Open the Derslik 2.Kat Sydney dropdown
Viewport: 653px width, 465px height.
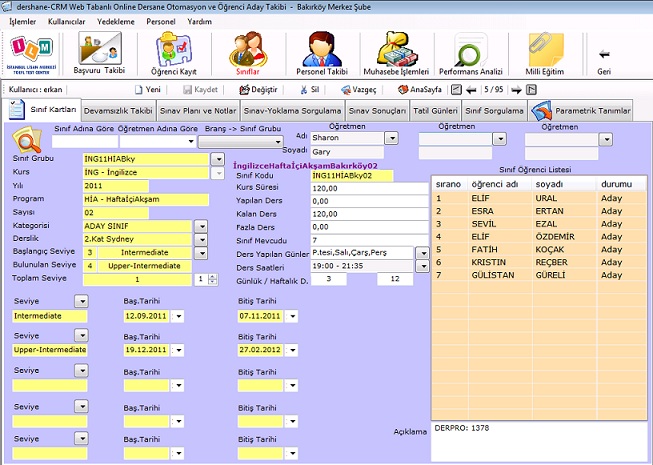click(x=201, y=240)
